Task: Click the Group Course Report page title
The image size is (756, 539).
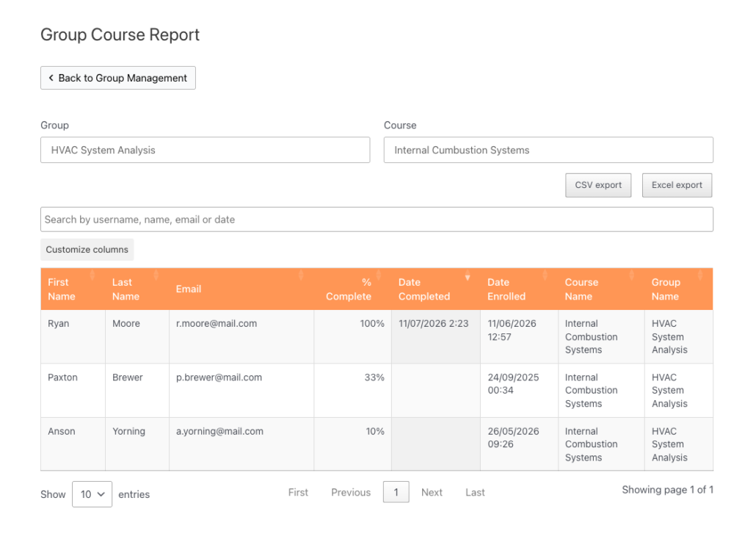Action: pyautogui.click(x=120, y=35)
